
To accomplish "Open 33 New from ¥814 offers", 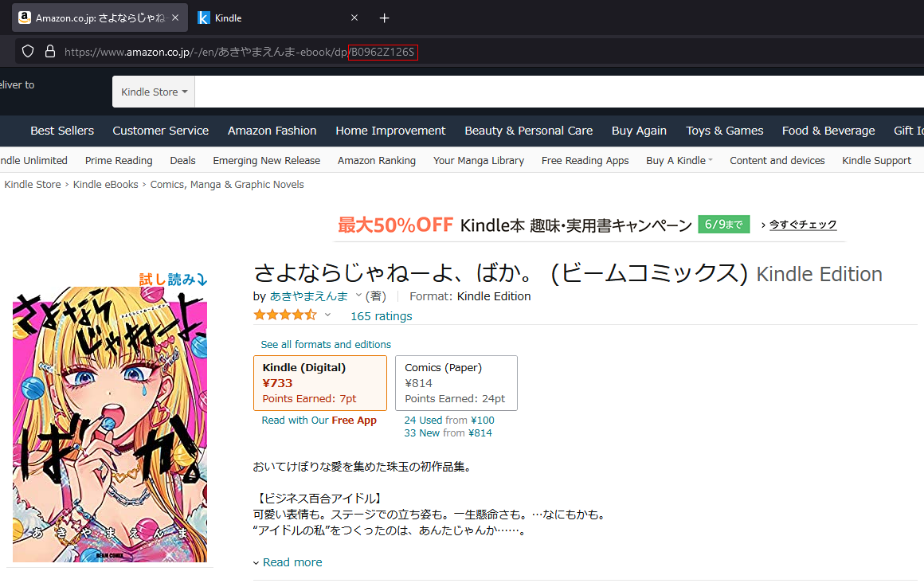I will click(448, 433).
